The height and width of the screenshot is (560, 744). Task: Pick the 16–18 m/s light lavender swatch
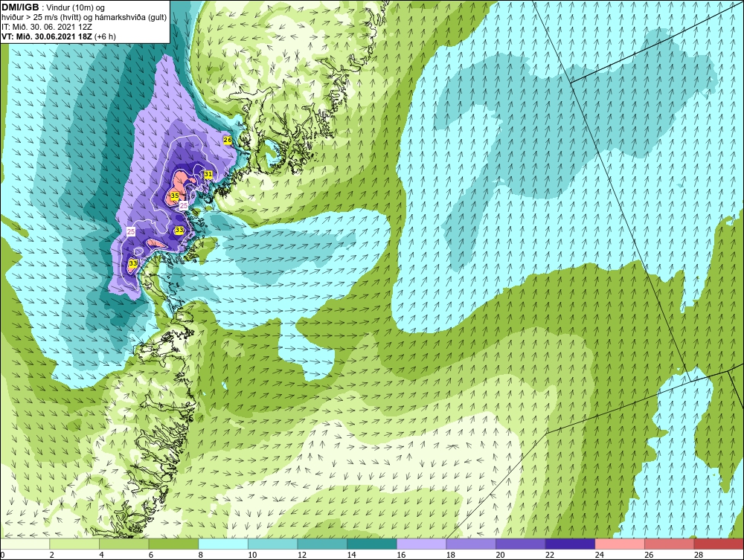(x=421, y=544)
